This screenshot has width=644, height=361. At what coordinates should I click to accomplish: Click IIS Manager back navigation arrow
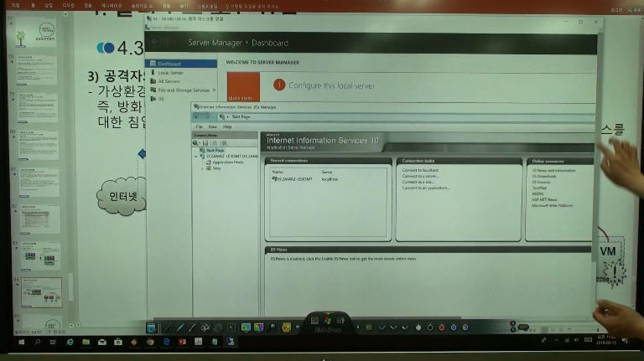[x=198, y=117]
